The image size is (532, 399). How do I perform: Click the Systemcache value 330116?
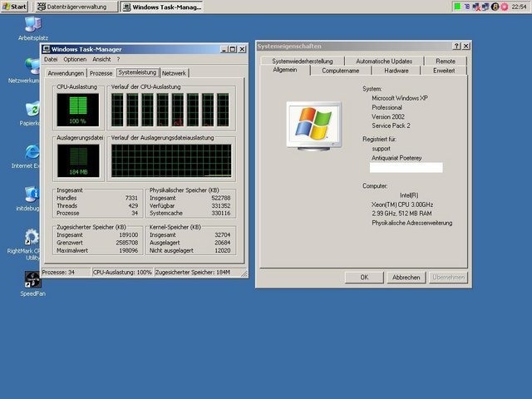pos(221,213)
